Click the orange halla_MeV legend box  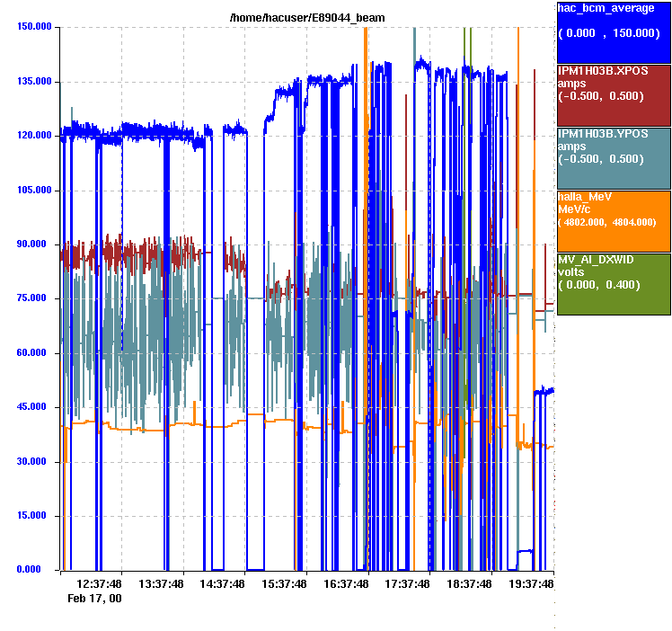click(x=614, y=220)
